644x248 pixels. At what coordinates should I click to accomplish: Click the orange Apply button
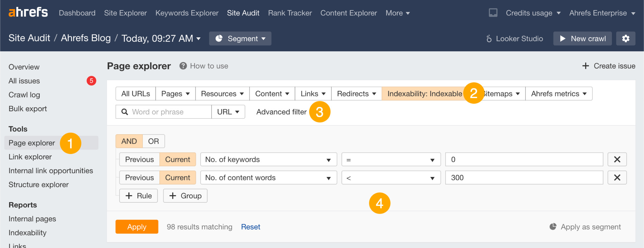137,227
